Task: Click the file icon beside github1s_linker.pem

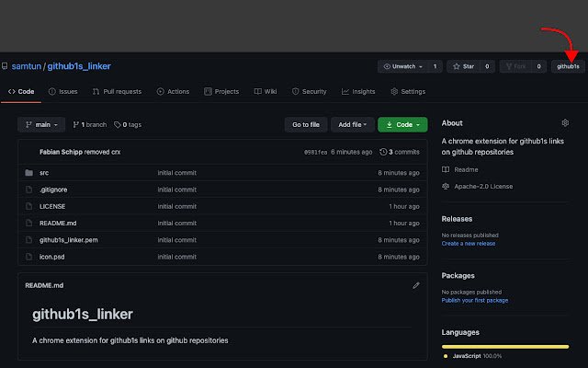Action: point(28,240)
